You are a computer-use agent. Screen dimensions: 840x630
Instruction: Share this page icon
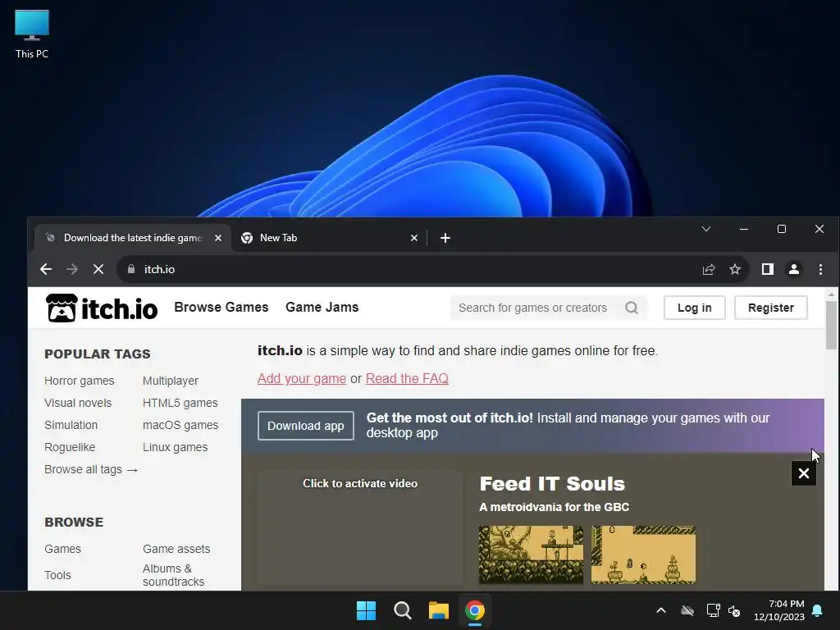point(709,269)
